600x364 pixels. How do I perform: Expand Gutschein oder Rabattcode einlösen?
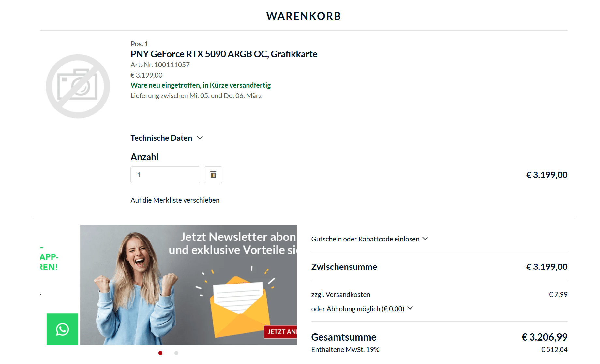[369, 239]
